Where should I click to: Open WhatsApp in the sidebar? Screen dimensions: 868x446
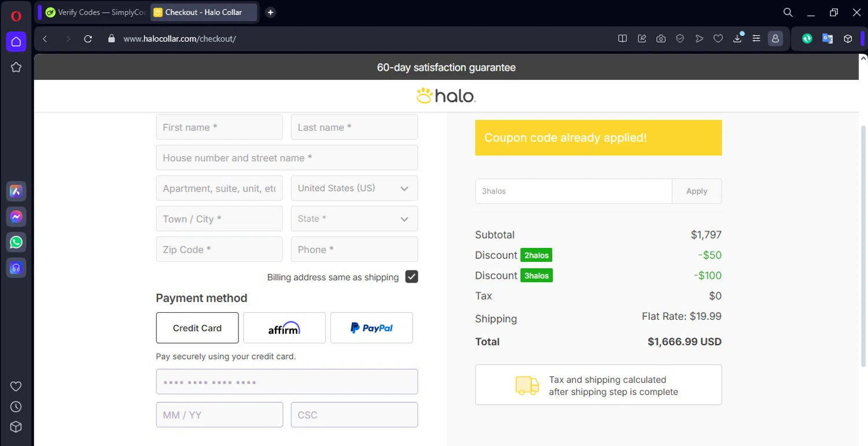pos(16,242)
